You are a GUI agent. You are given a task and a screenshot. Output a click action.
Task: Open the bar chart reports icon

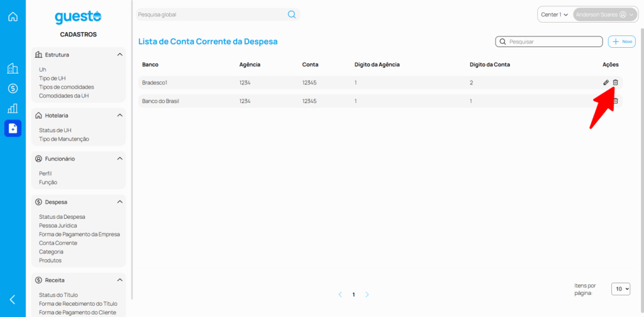click(13, 108)
